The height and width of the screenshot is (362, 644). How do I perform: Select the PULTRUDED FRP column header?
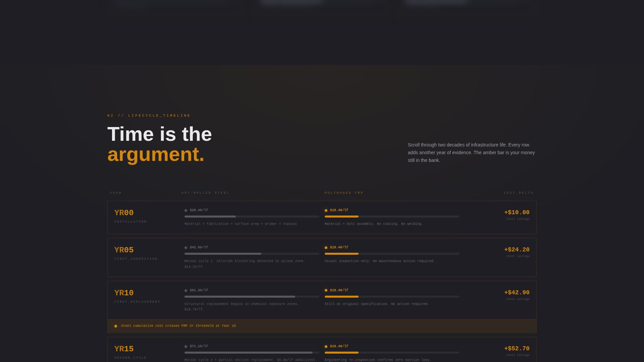tap(343, 193)
